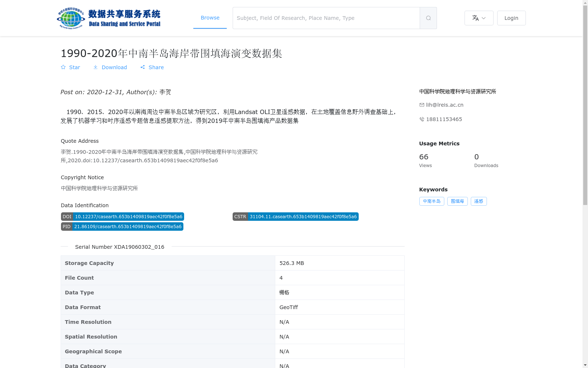This screenshot has width=588, height=368.
Task: Click the DOI identifier badge
Action: pyautogui.click(x=122, y=217)
